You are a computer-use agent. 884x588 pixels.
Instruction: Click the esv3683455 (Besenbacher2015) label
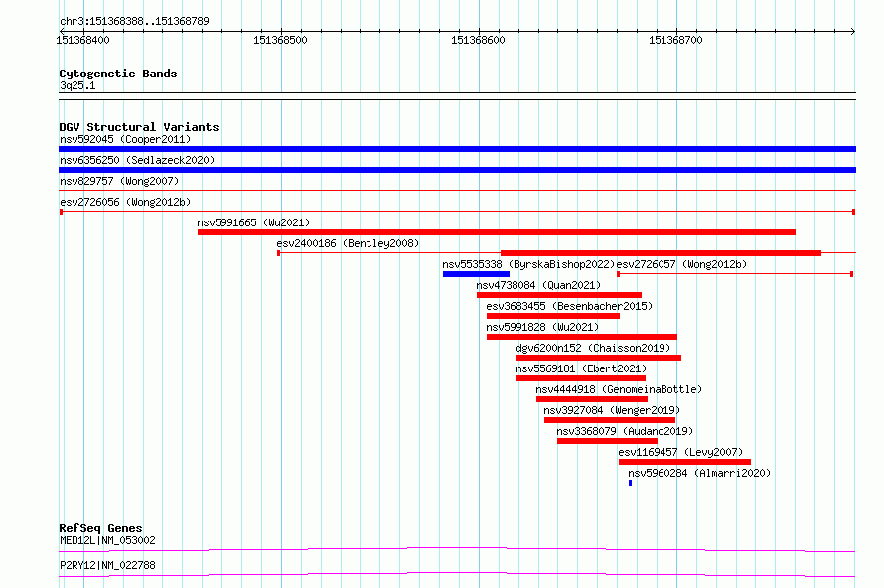(569, 306)
